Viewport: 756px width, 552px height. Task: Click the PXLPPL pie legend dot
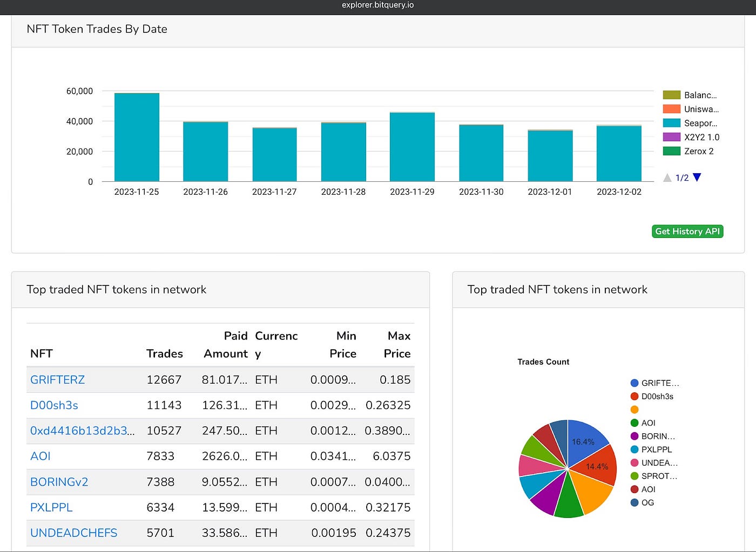(x=634, y=449)
